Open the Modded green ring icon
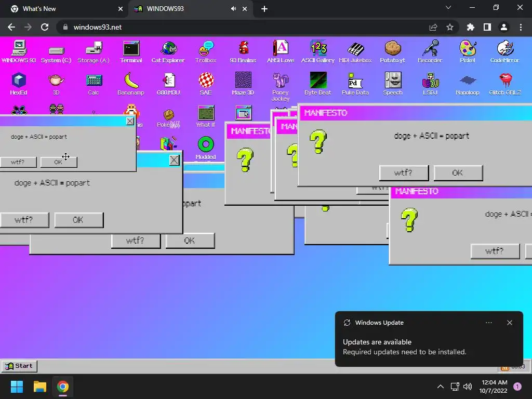 click(x=206, y=148)
